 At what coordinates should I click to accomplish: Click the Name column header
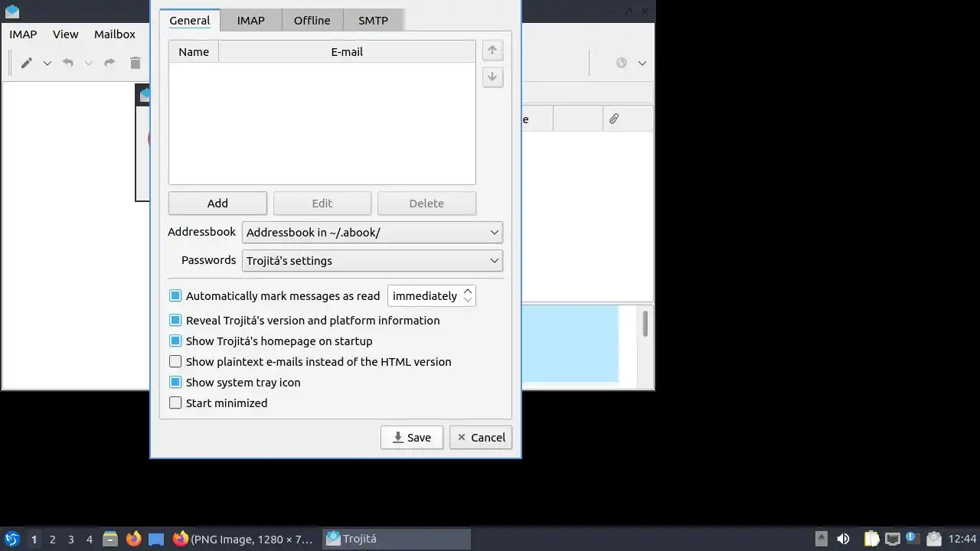194,52
